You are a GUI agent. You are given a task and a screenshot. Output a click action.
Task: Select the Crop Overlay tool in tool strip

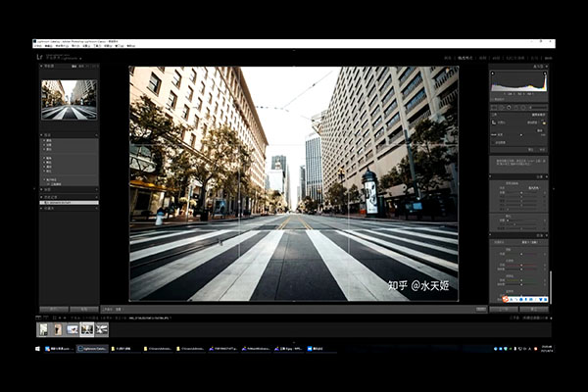494,108
